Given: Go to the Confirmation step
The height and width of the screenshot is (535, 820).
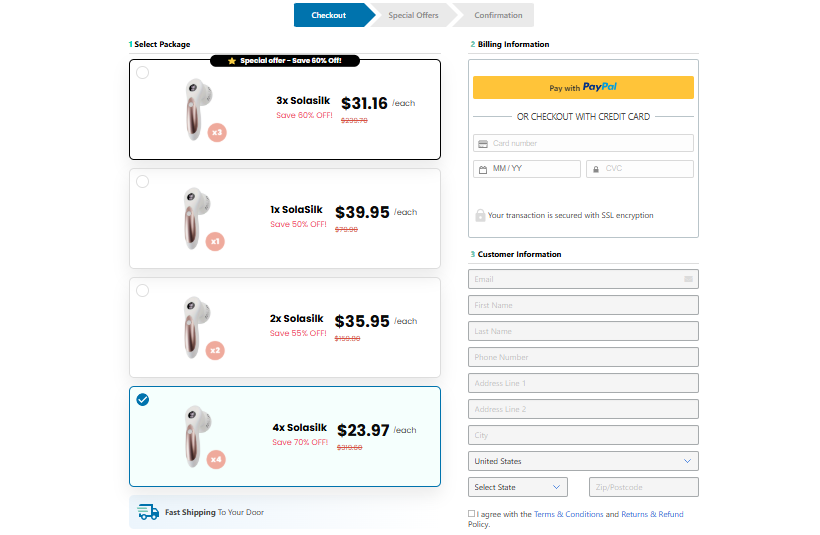Looking at the screenshot, I should pyautogui.click(x=498, y=15).
